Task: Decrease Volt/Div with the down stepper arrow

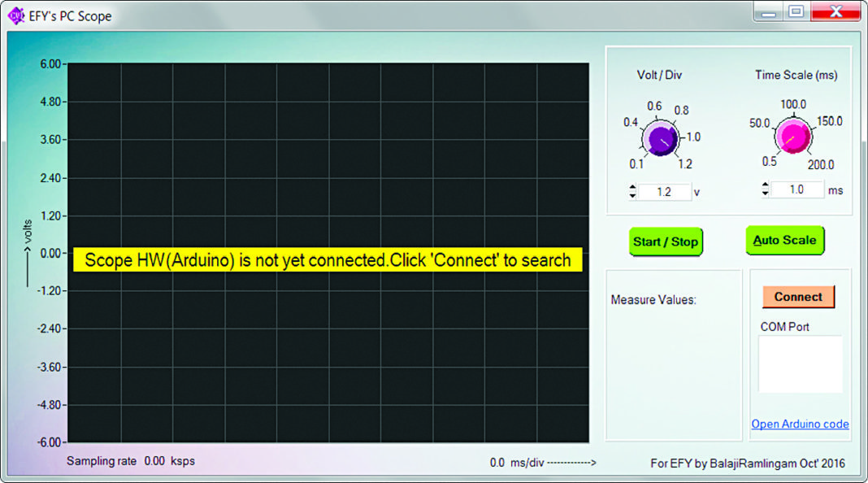Action: pyautogui.click(x=632, y=196)
